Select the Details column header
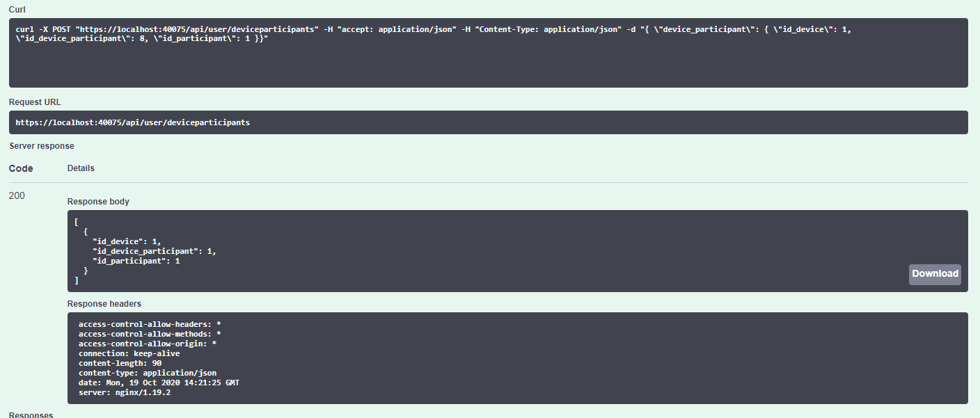This screenshot has height=418, width=980. [x=81, y=168]
